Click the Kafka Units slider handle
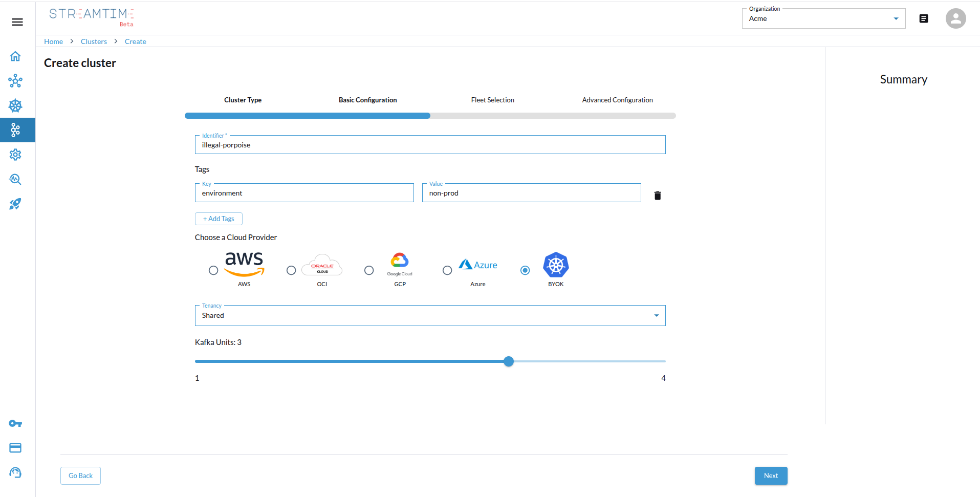This screenshot has width=980, height=497. pyautogui.click(x=509, y=361)
